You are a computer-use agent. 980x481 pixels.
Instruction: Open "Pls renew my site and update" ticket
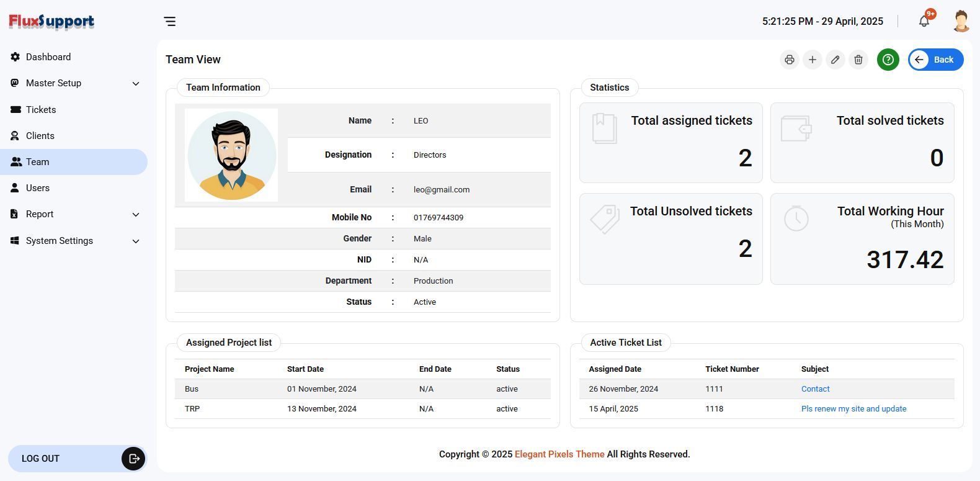pos(853,409)
